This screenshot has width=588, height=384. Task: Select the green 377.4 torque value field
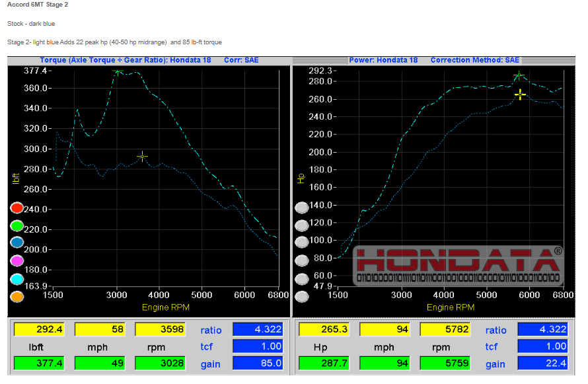[x=38, y=363]
